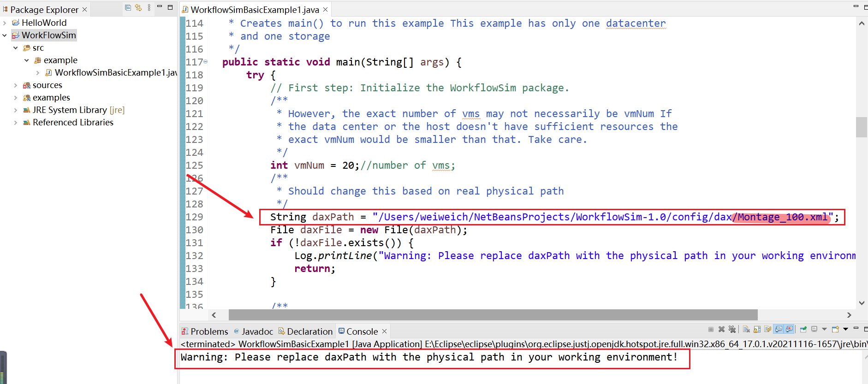Viewport: 868px width, 384px height.
Task: Switch to the Problems tab
Action: pos(205,331)
